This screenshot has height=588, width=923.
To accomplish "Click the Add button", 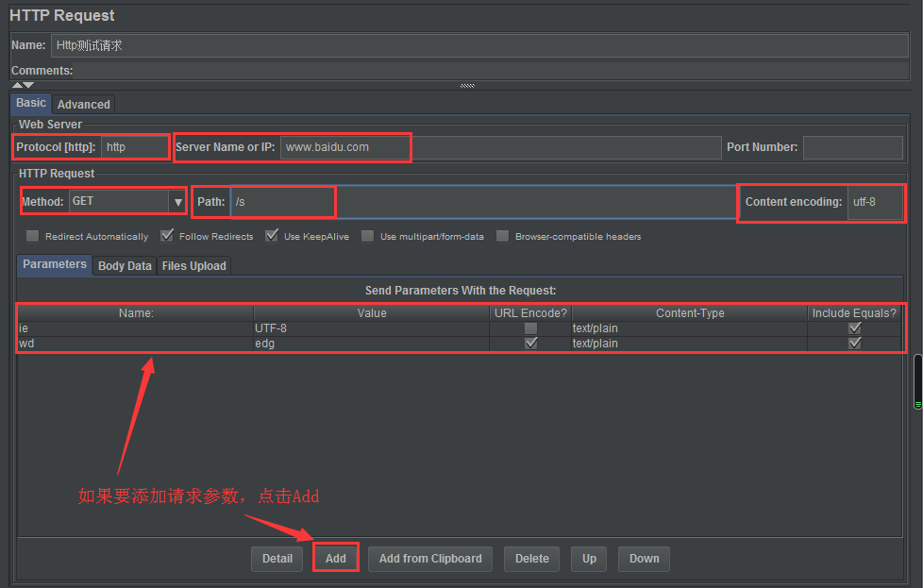I will [x=336, y=559].
